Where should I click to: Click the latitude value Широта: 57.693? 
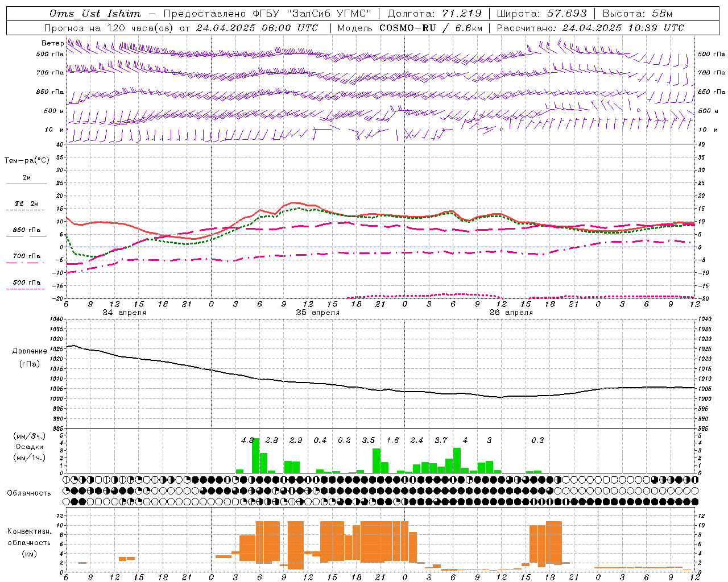(x=541, y=14)
